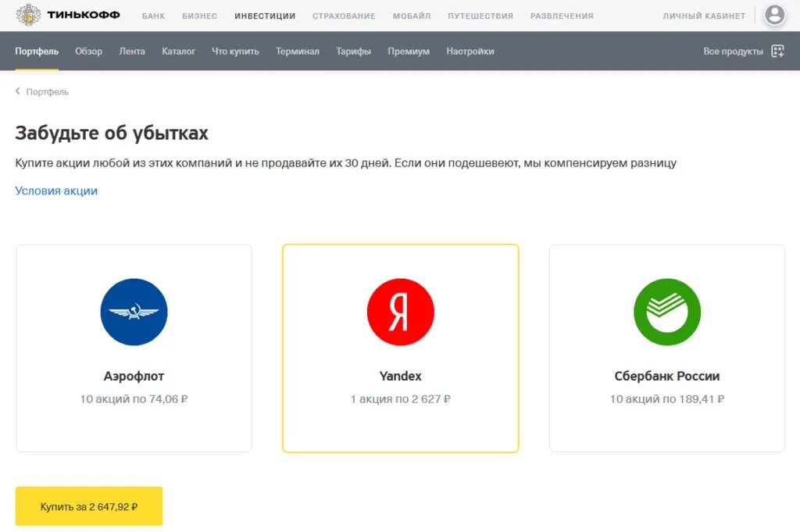Viewport: 800px width, 532px height.
Task: Open the Терминал tab
Action: point(298,51)
